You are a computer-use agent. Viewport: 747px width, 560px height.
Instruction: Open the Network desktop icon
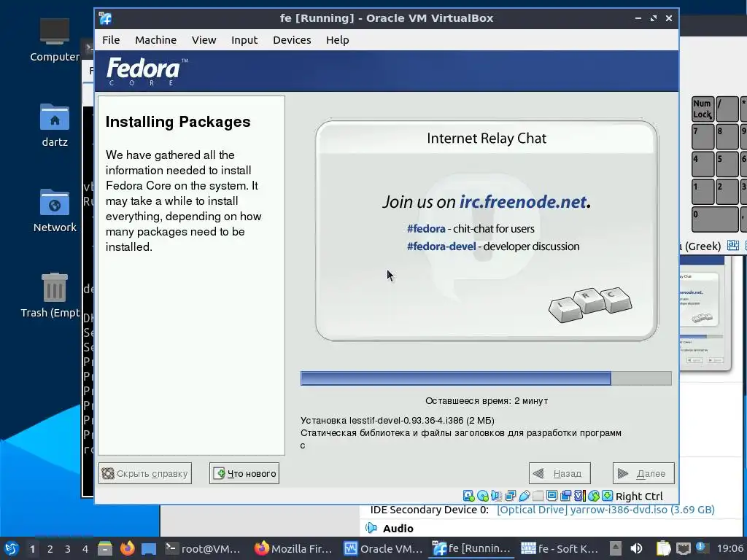click(54, 211)
